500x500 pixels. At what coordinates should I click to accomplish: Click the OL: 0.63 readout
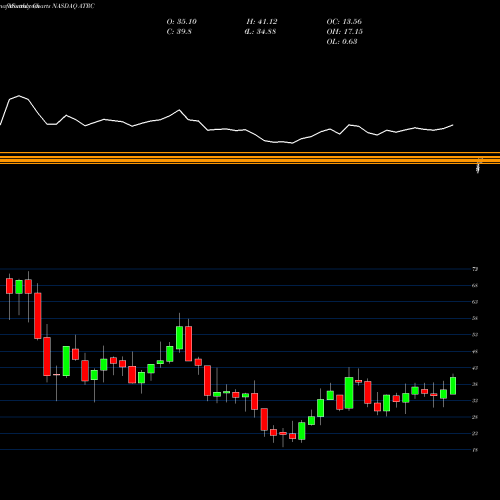pos(342,42)
